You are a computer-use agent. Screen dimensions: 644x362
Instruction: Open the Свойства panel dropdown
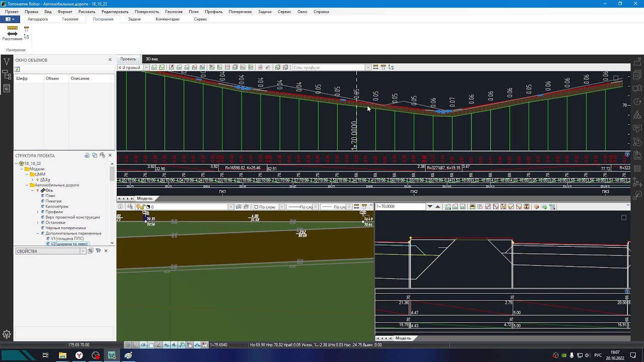pos(83,251)
